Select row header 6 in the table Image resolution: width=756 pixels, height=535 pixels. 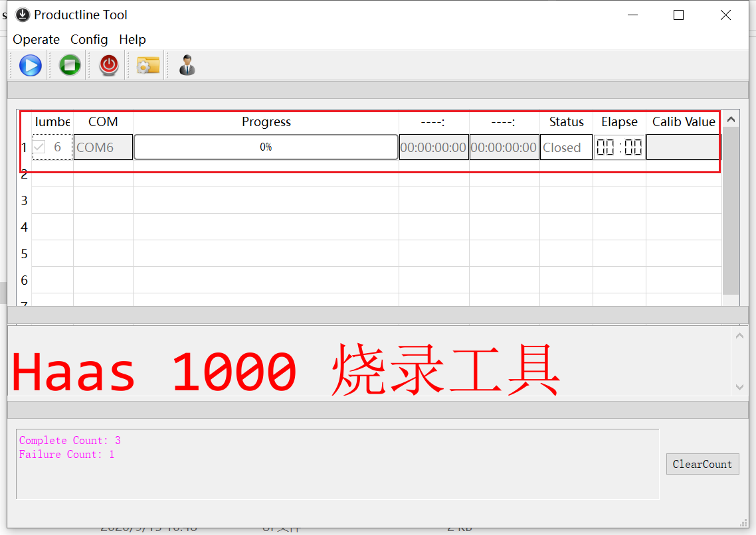(24, 279)
